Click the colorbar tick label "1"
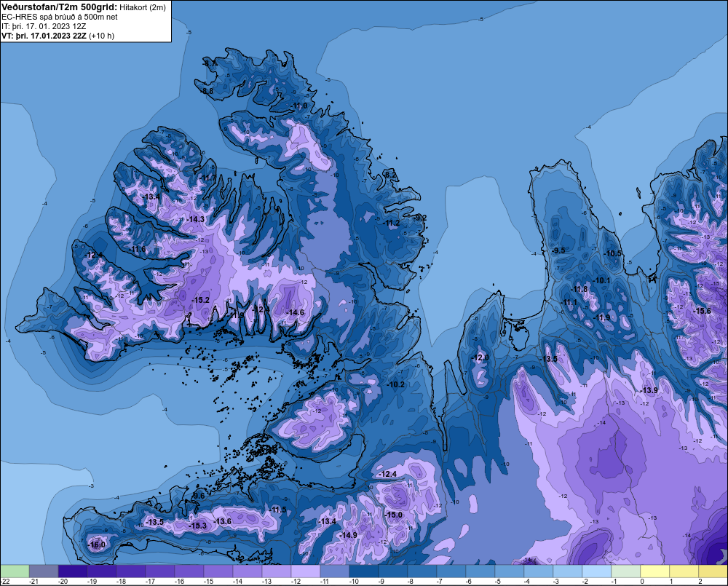Image resolution: width=728 pixels, height=586 pixels. pyautogui.click(x=671, y=582)
